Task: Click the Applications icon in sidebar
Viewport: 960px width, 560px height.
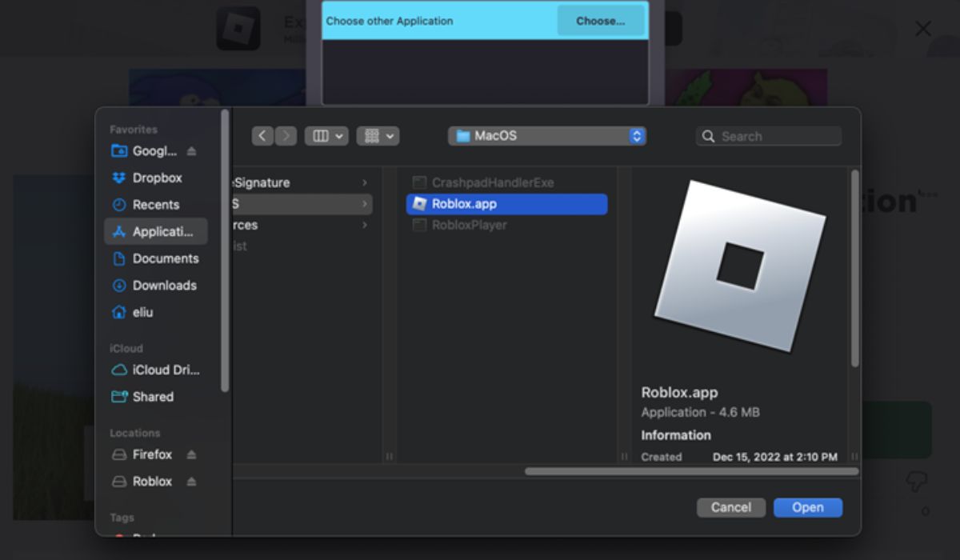Action: [x=119, y=232]
